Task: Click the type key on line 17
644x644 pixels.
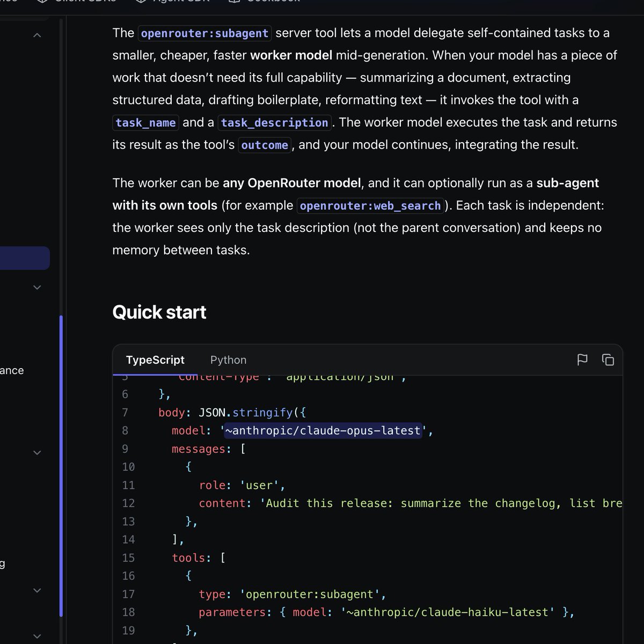Action: (x=212, y=595)
